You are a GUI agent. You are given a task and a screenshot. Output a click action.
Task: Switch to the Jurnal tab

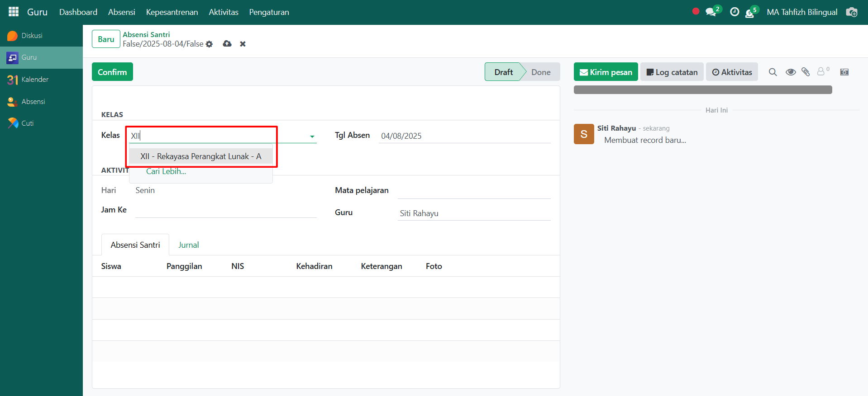188,245
